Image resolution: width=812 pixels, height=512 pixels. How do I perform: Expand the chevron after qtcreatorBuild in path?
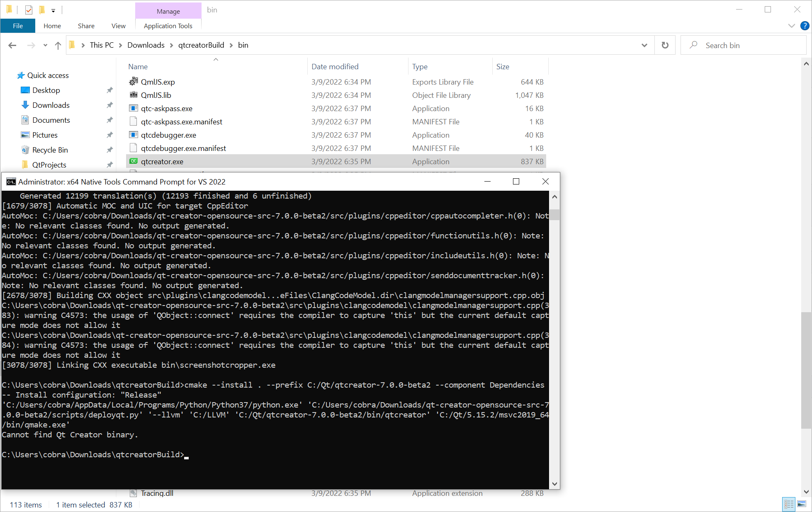(231, 45)
